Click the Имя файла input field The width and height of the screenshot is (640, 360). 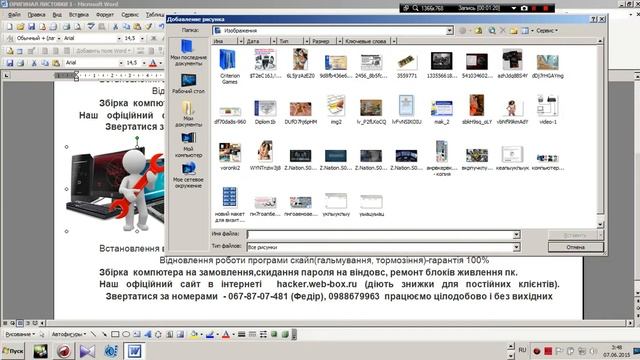click(x=380, y=235)
